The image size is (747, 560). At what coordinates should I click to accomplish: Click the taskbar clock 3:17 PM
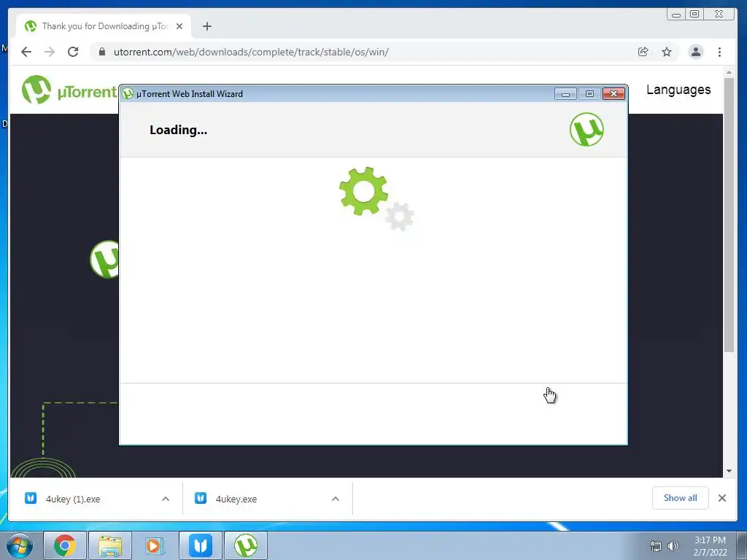pos(710,546)
